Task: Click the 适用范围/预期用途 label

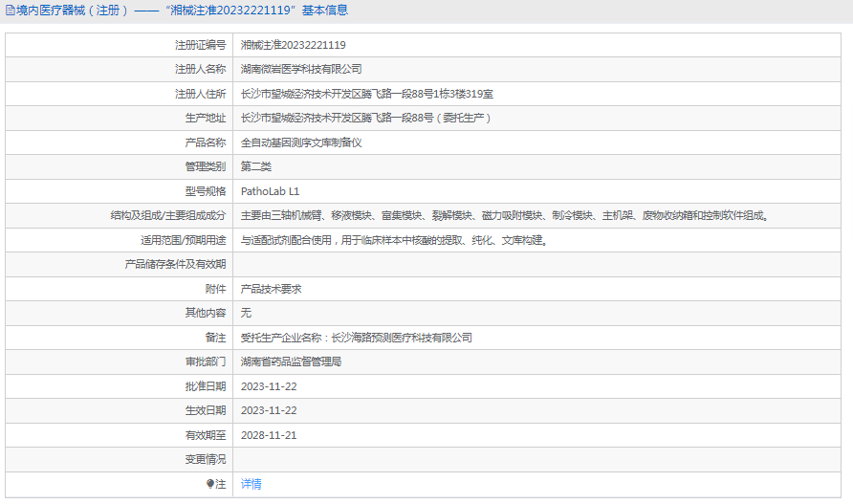Action: pyautogui.click(x=184, y=240)
